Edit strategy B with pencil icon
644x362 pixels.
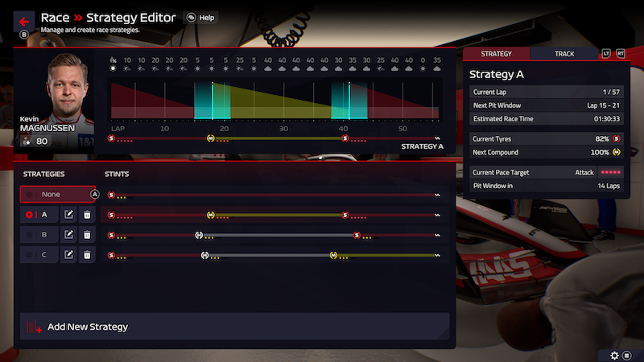click(68, 234)
